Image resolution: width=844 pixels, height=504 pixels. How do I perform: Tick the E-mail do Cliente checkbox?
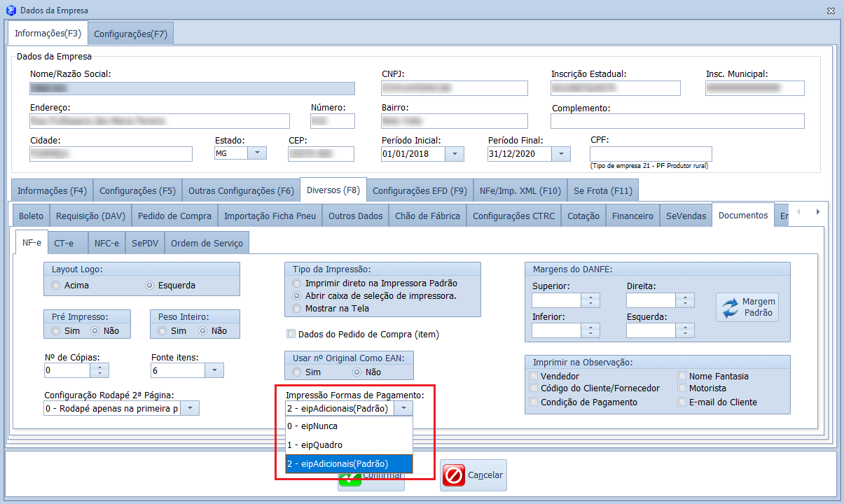[x=682, y=402]
